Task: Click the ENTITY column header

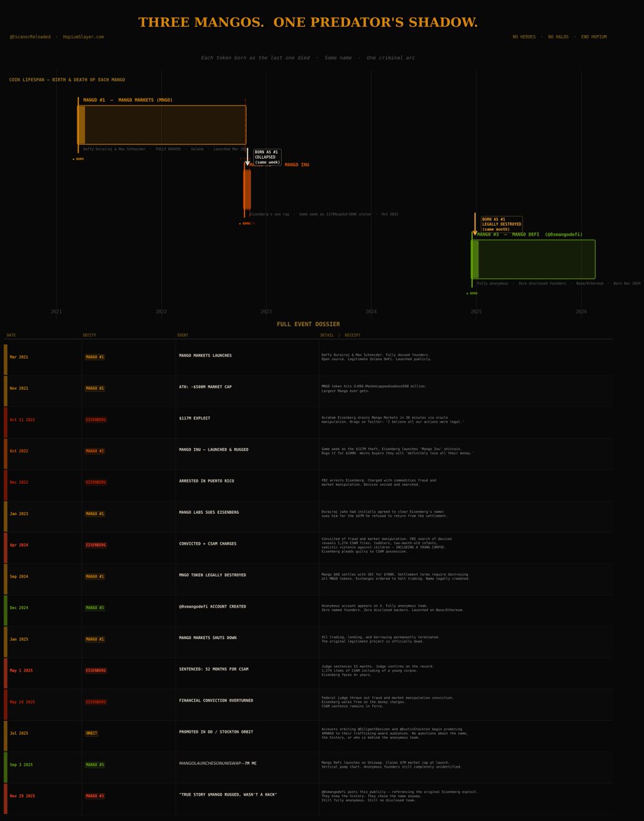Action: coord(90,335)
